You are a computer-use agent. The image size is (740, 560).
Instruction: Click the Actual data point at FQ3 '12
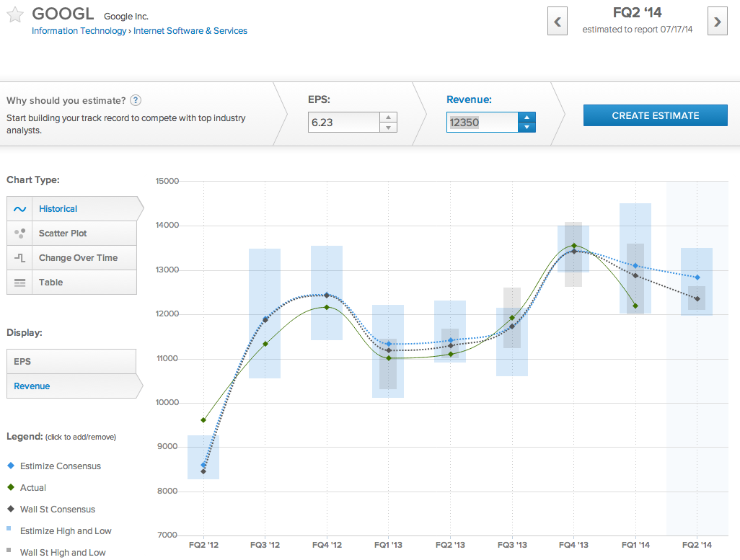(265, 344)
